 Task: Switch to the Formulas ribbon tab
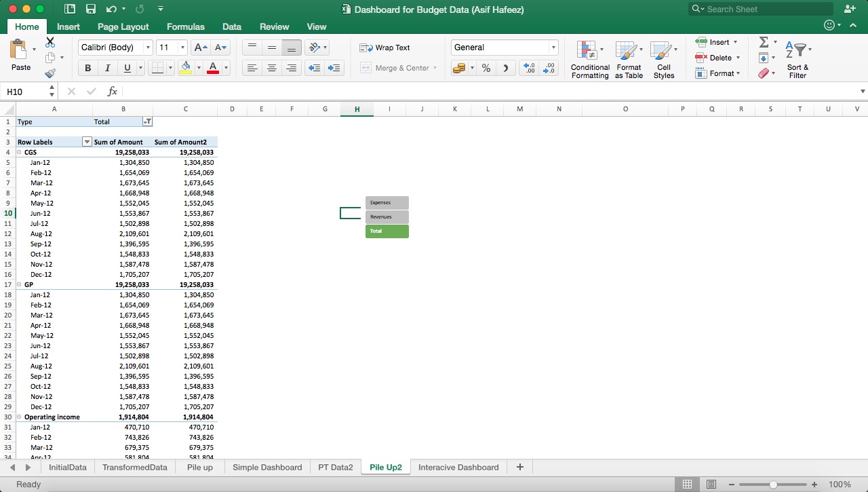pyautogui.click(x=185, y=26)
